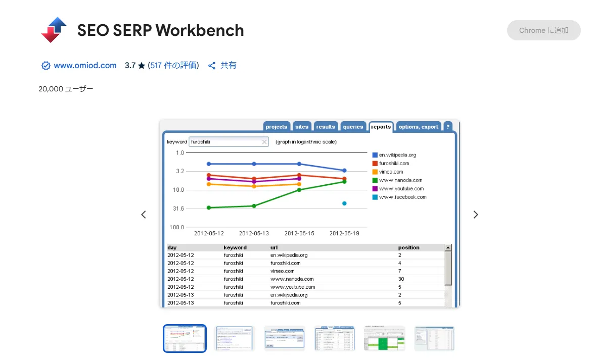This screenshot has width=593, height=364.
Task: Click the en.wikipedia.org blue legend swatch
Action: pos(375,155)
